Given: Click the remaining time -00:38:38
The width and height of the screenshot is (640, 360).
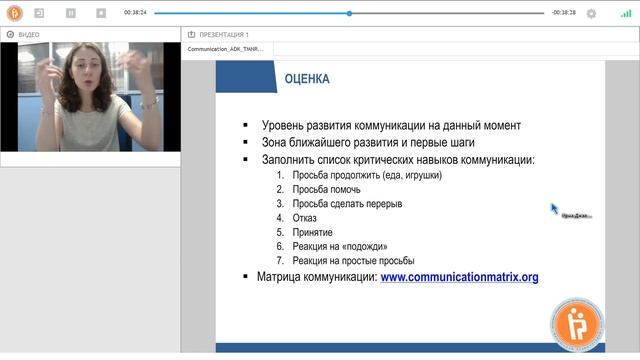Looking at the screenshot, I should coord(564,13).
